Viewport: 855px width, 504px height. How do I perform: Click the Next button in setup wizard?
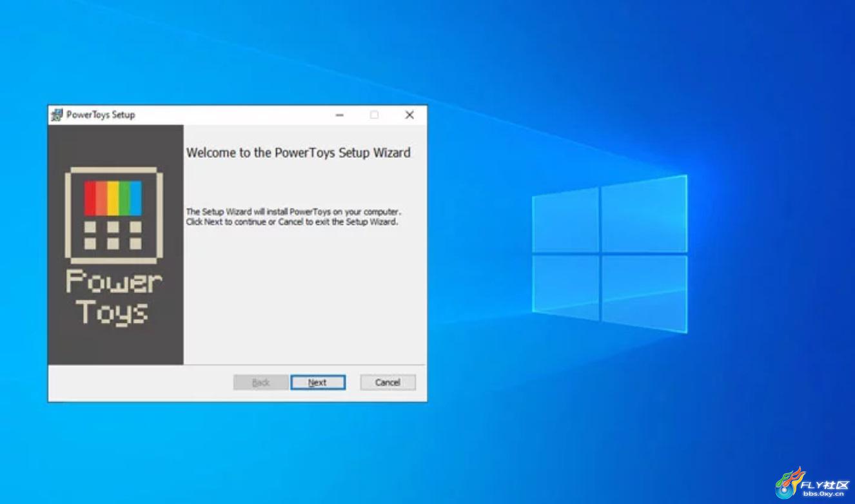pos(317,382)
